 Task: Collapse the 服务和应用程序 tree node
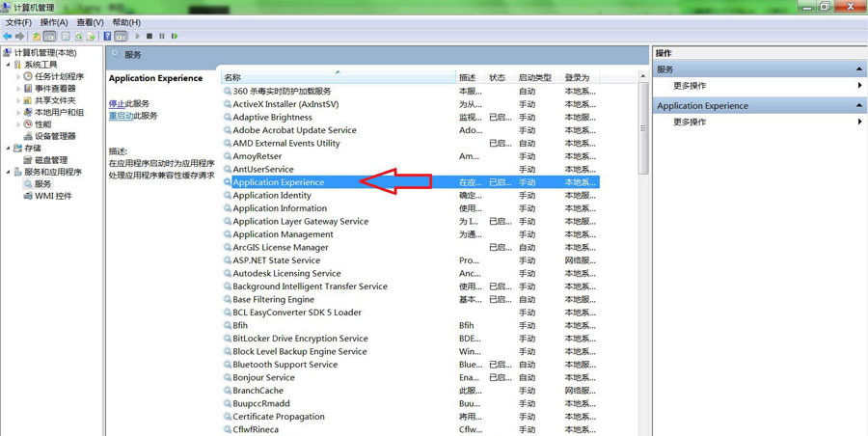point(9,172)
